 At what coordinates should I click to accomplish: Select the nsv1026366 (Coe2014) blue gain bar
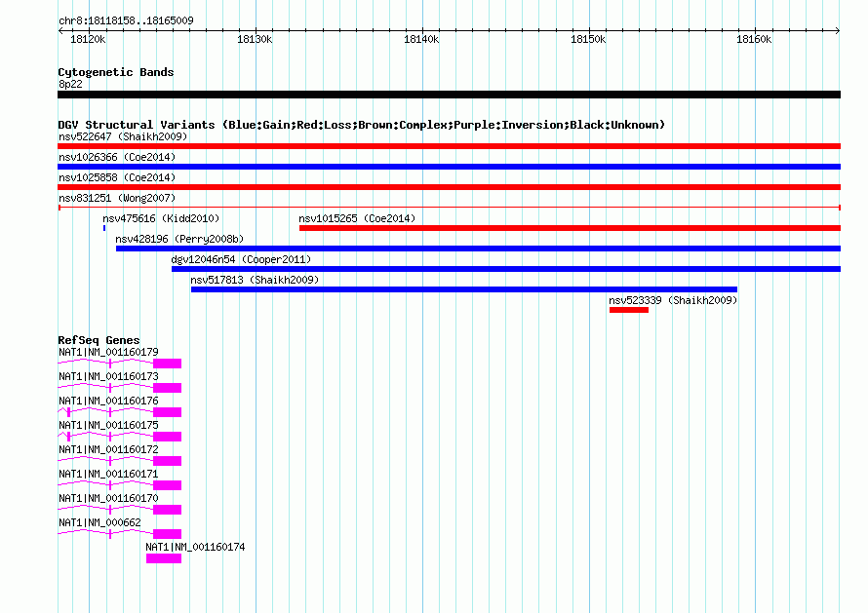point(449,167)
